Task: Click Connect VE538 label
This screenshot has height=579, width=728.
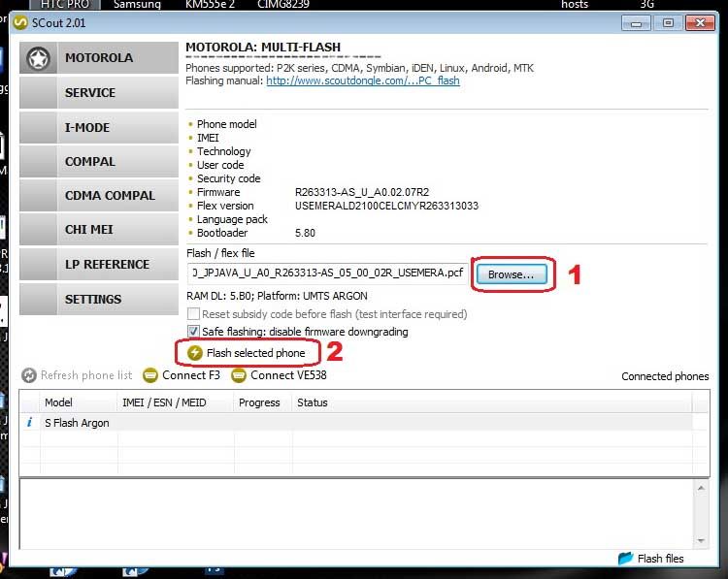Action: 288,375
